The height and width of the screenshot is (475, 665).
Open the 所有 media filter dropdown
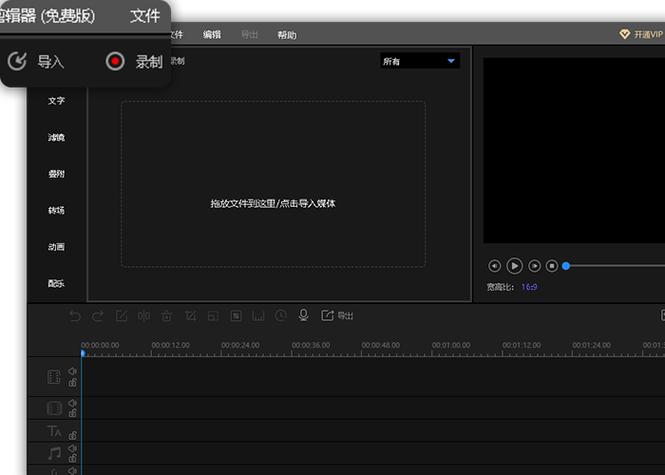point(419,61)
